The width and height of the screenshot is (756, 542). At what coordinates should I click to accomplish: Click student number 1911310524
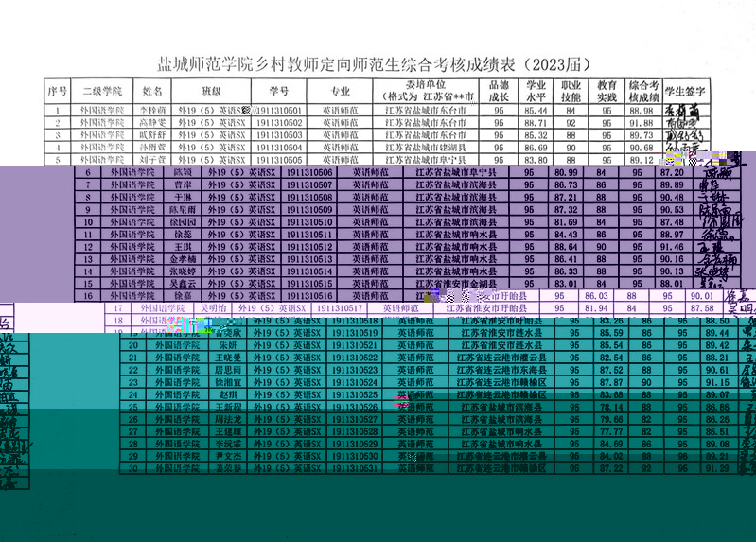(x=355, y=382)
